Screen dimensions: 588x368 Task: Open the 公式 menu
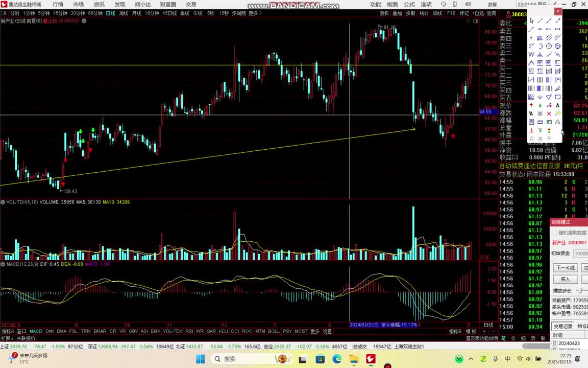point(409,5)
